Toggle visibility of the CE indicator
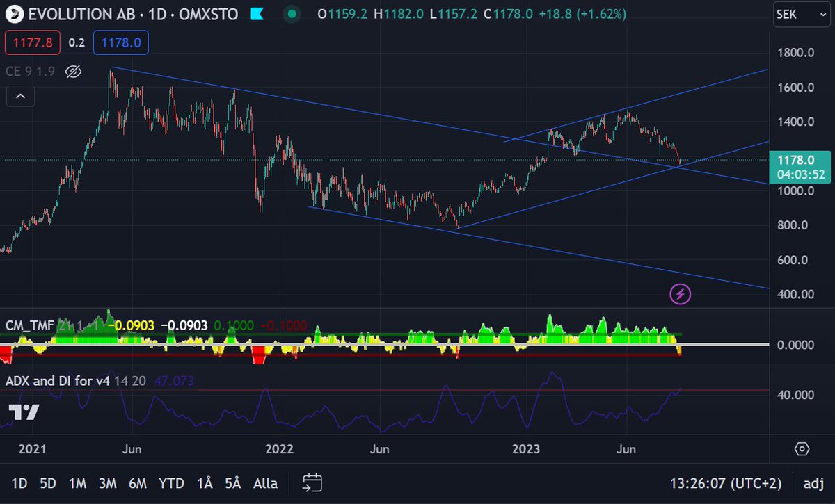The width and height of the screenshot is (835, 504). [73, 71]
